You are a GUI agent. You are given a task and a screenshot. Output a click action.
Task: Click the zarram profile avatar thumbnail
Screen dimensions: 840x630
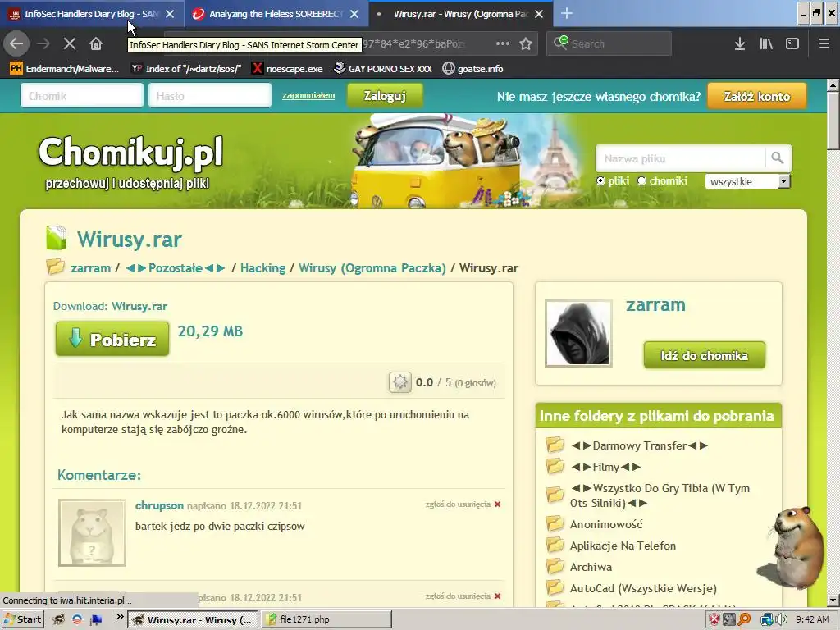pyautogui.click(x=578, y=333)
